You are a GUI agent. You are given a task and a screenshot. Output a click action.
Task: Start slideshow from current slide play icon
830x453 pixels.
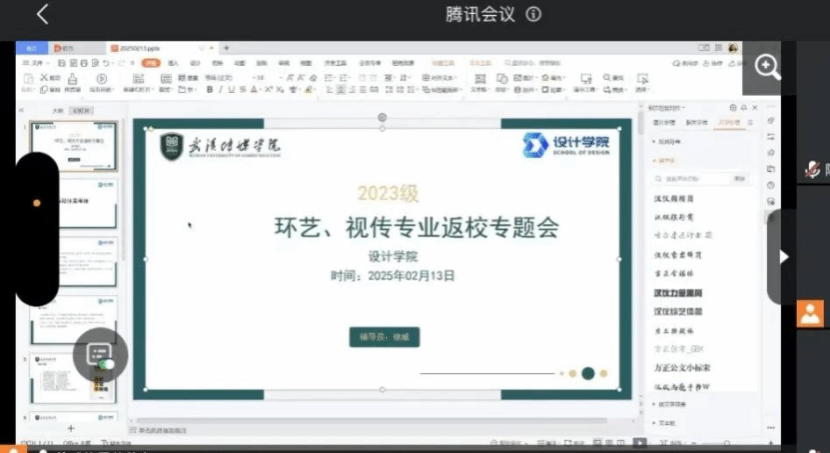(x=102, y=79)
